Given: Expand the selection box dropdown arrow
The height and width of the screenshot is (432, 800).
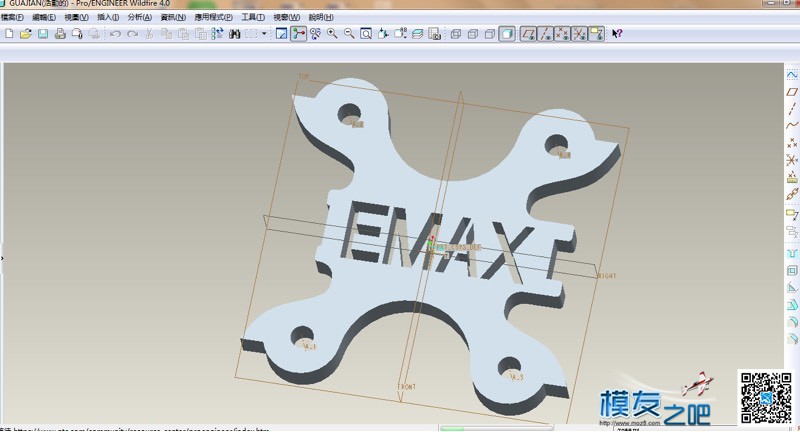Looking at the screenshot, I should click(x=264, y=34).
